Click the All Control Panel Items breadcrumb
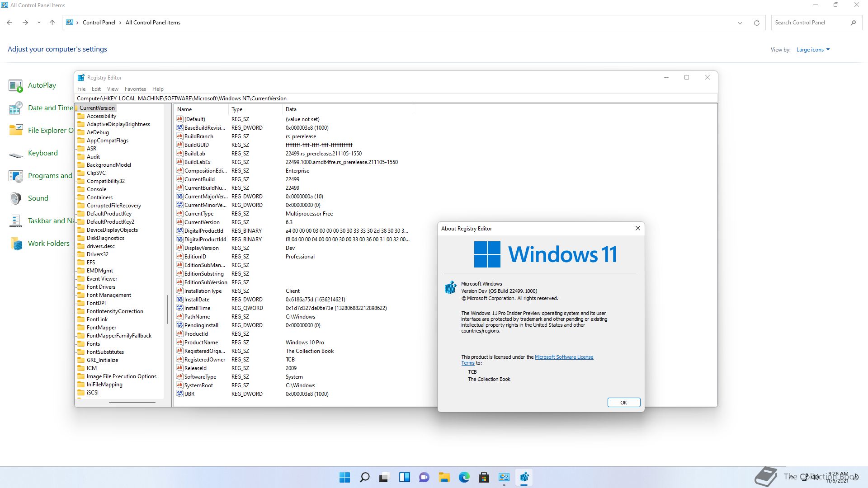This screenshot has width=868, height=488. click(153, 23)
